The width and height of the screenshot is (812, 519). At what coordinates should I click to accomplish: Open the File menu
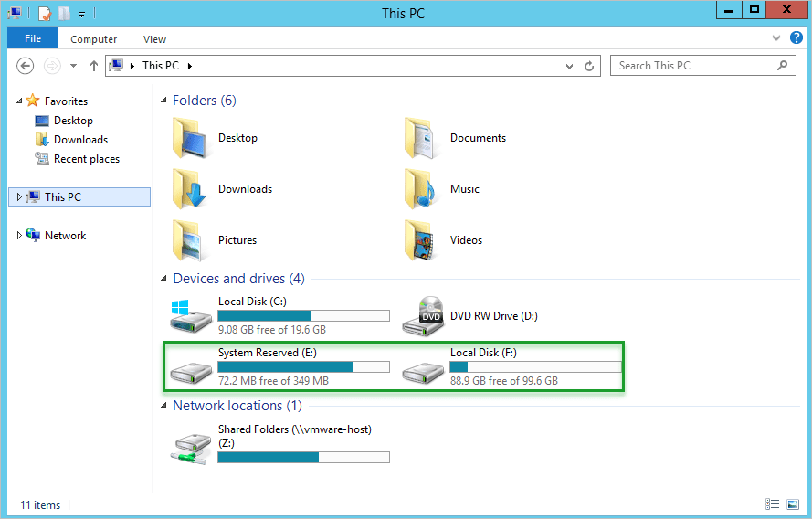[33, 39]
